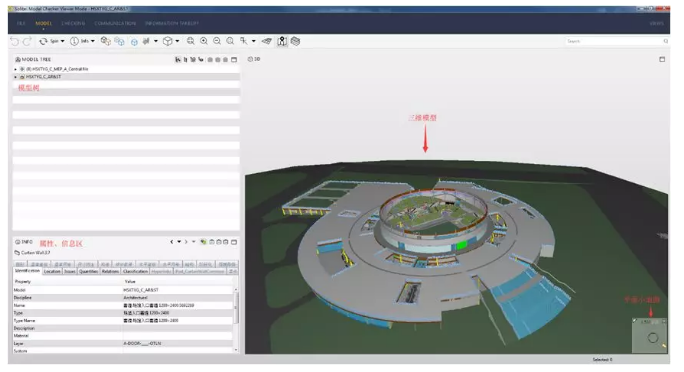Maximize the Model Tree panel

pos(234,59)
